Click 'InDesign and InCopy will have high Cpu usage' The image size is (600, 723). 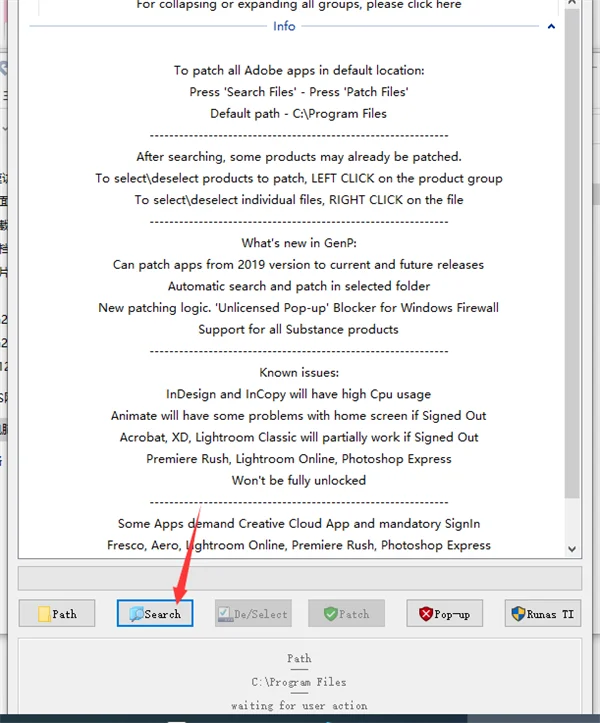[x=298, y=394]
